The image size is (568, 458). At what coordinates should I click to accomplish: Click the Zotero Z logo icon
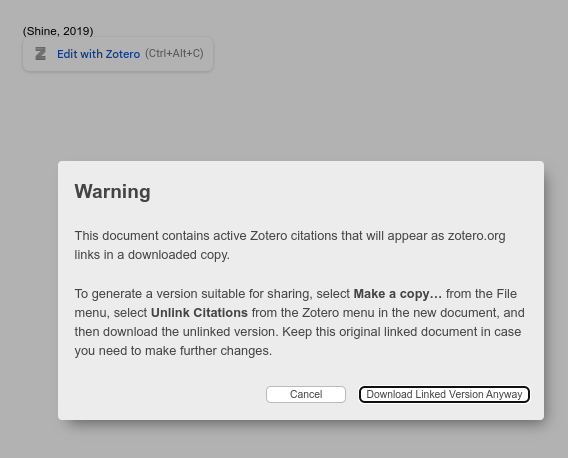point(41,54)
